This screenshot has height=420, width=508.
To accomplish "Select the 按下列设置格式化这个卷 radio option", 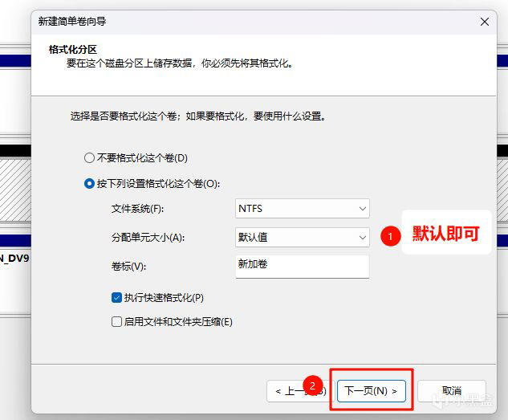I will tap(89, 184).
